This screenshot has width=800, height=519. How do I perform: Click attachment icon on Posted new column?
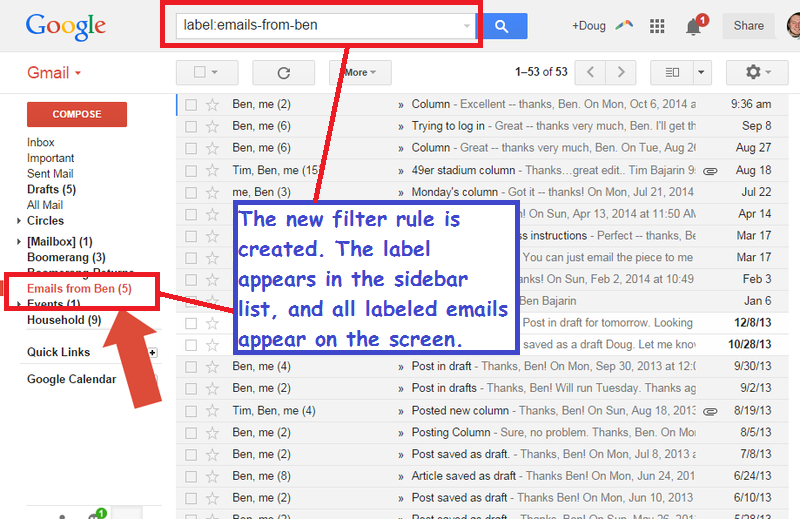pyautogui.click(x=710, y=411)
